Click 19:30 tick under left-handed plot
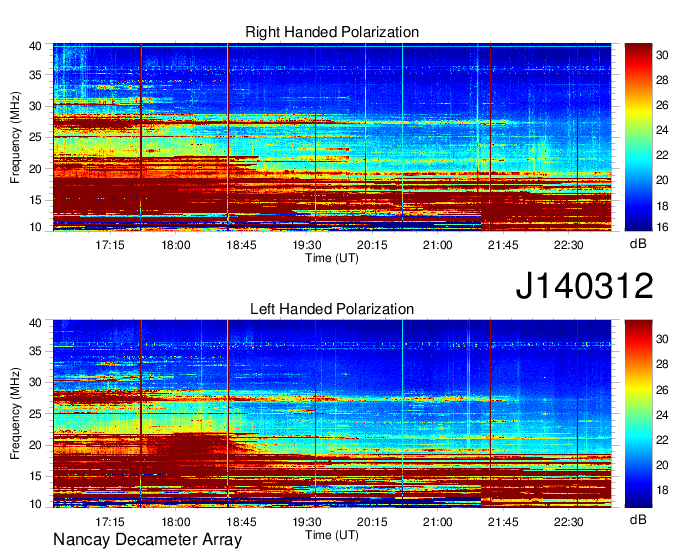 307,522
